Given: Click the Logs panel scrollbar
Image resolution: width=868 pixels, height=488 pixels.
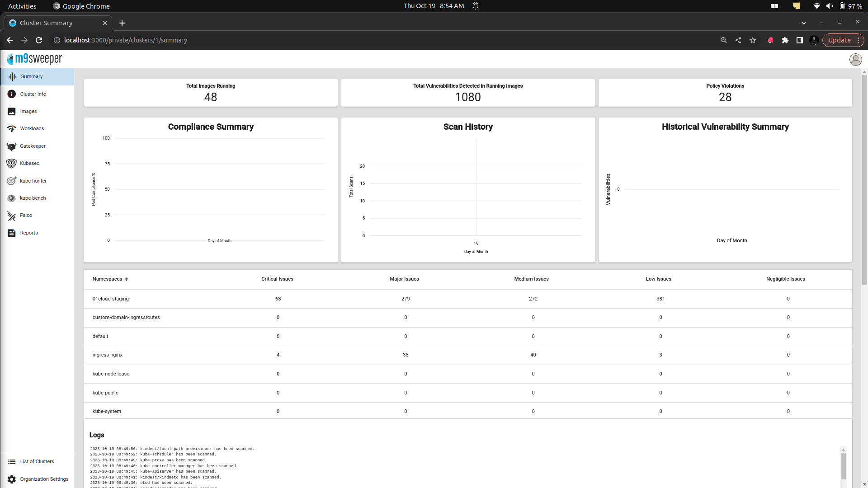Looking at the screenshot, I should [843, 465].
